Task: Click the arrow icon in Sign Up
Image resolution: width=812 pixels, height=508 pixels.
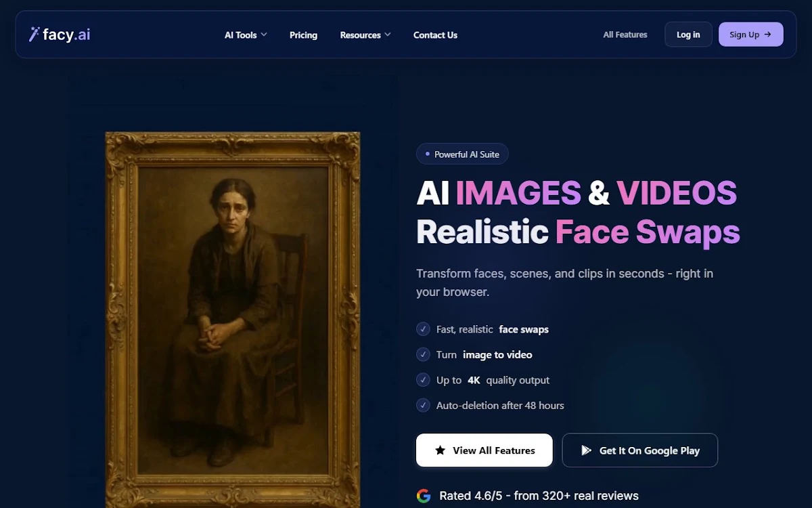Action: (767, 35)
